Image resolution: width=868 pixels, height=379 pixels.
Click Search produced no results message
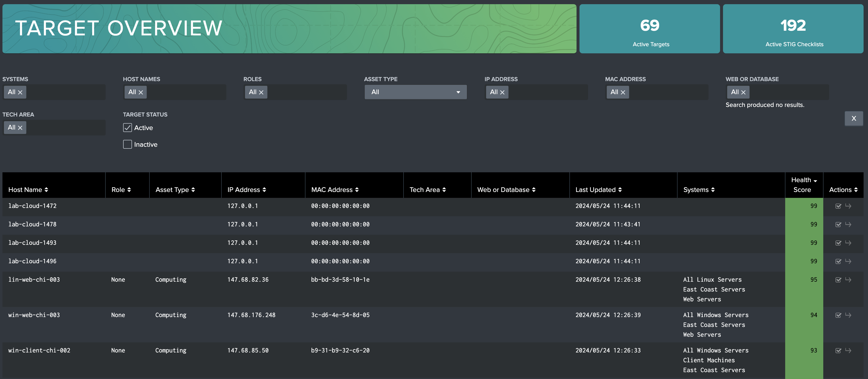click(x=765, y=105)
